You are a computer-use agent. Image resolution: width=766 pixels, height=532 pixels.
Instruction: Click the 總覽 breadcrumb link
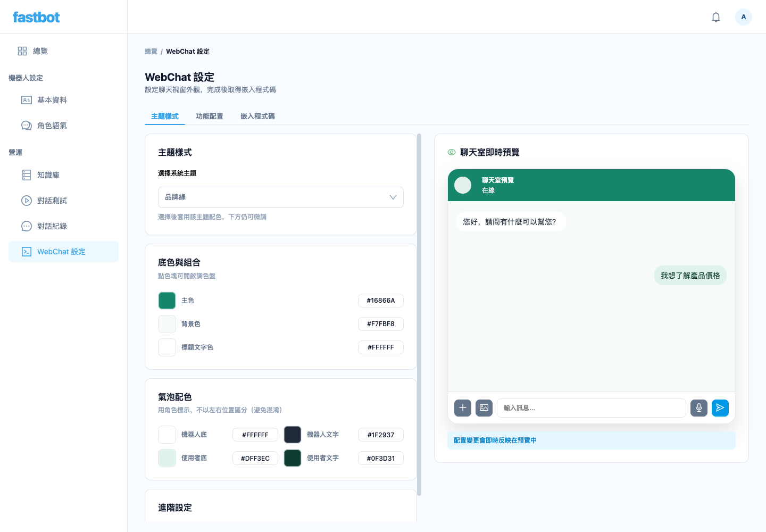click(x=151, y=52)
